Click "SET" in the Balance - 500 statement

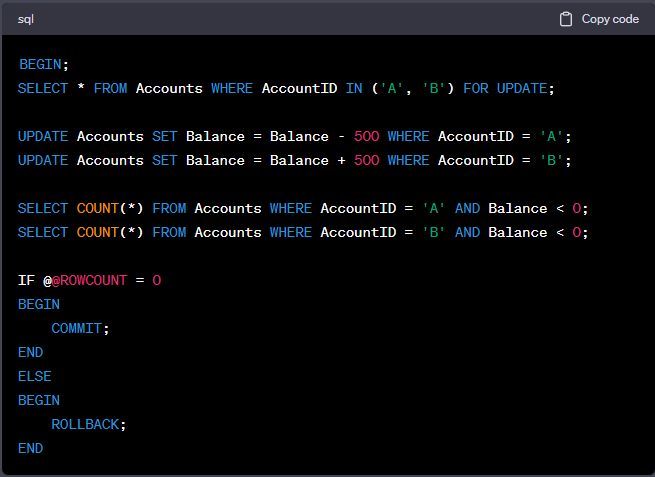coord(165,137)
